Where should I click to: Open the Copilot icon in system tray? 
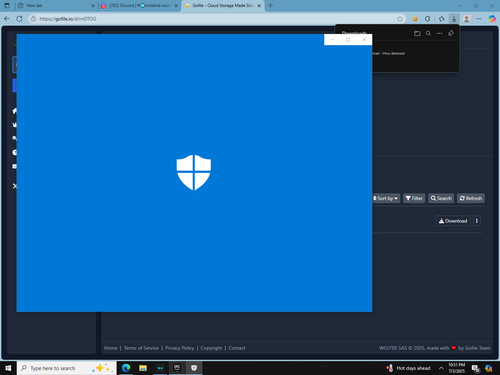[x=489, y=368]
